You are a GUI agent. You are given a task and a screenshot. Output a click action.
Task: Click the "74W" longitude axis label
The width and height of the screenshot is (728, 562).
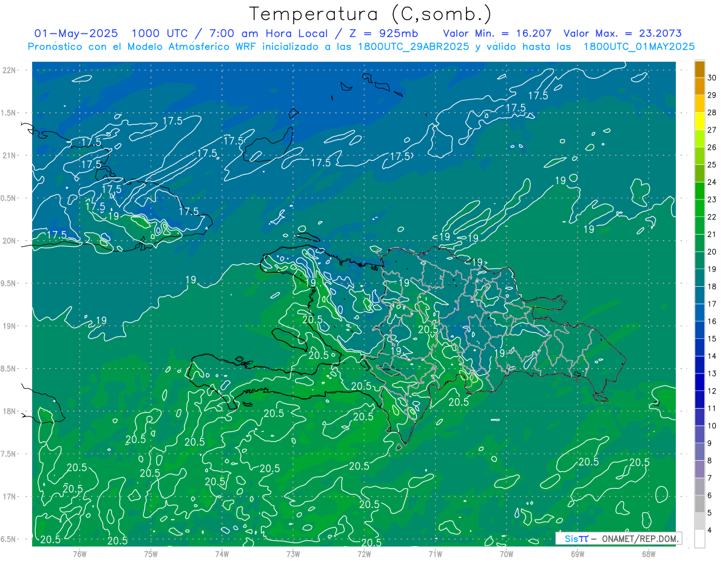[222, 554]
